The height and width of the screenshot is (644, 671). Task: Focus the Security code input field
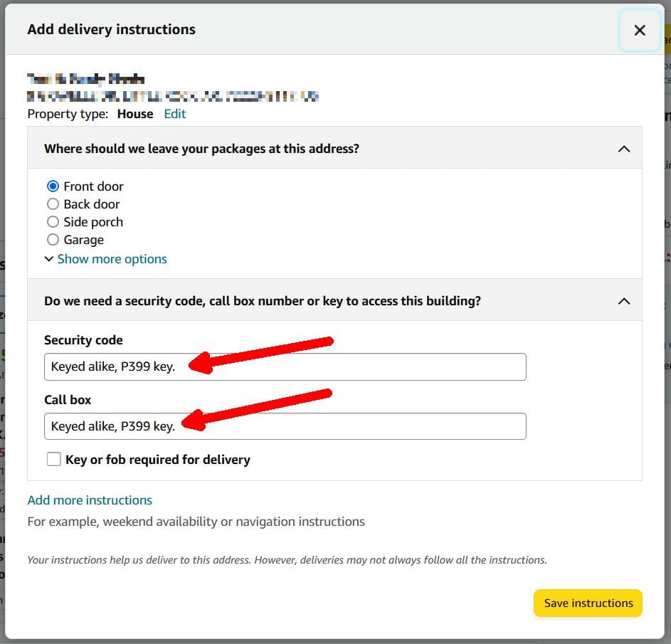pyautogui.click(x=285, y=366)
